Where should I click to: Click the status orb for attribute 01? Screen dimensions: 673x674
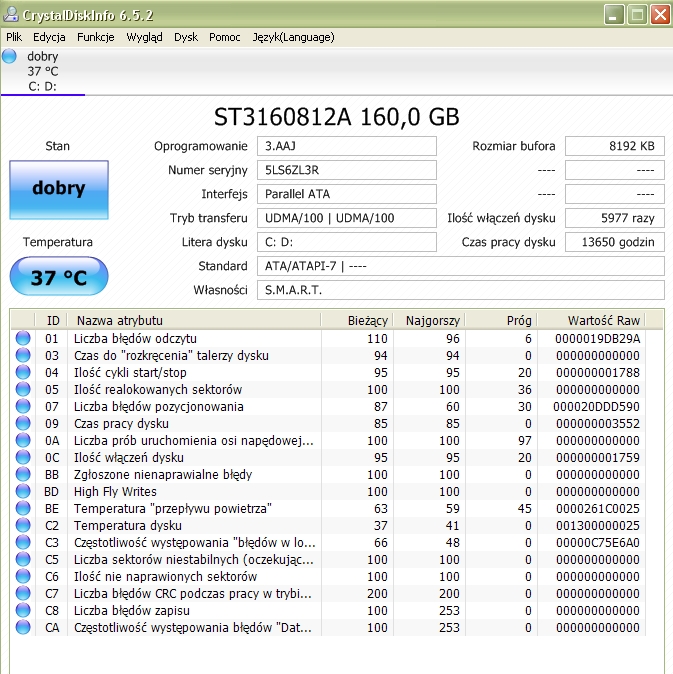click(x=23, y=338)
